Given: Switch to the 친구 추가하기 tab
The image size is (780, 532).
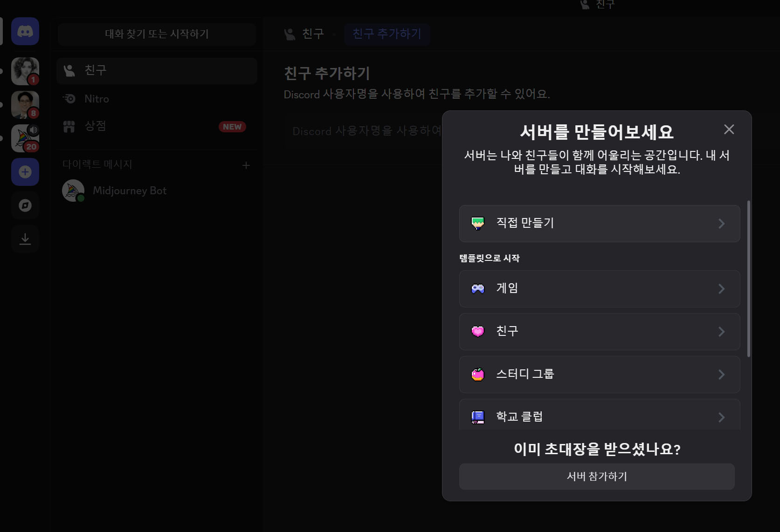Looking at the screenshot, I should (x=387, y=34).
